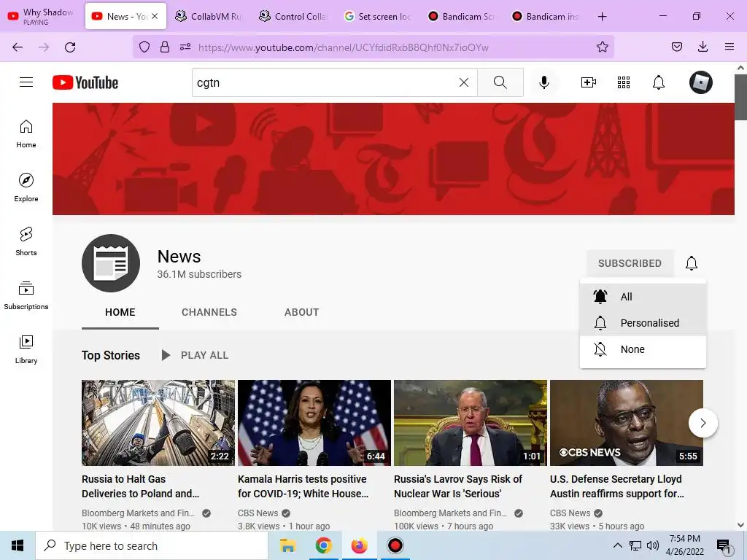This screenshot has height=560, width=747.
Task: Click PLAY ALL for Top Stories
Action: [x=196, y=355]
